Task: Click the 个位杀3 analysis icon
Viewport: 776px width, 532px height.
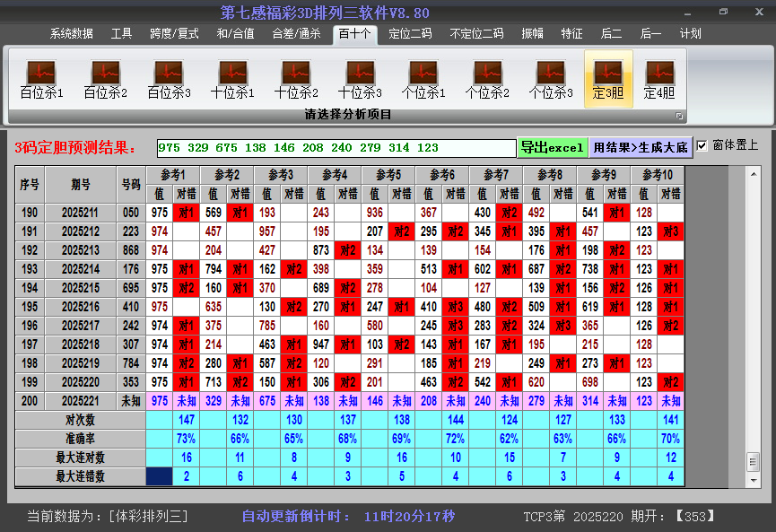Action: click(x=551, y=79)
